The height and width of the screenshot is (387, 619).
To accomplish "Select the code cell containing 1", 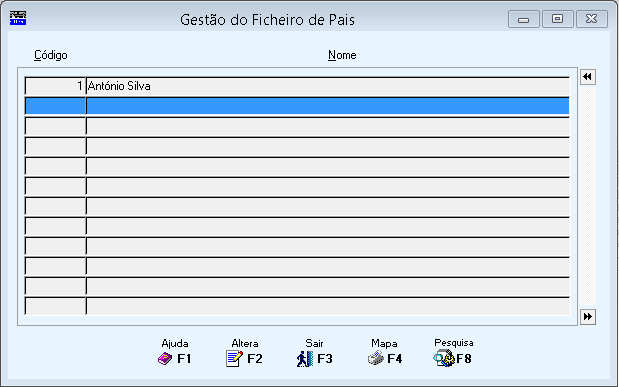I will point(55,86).
